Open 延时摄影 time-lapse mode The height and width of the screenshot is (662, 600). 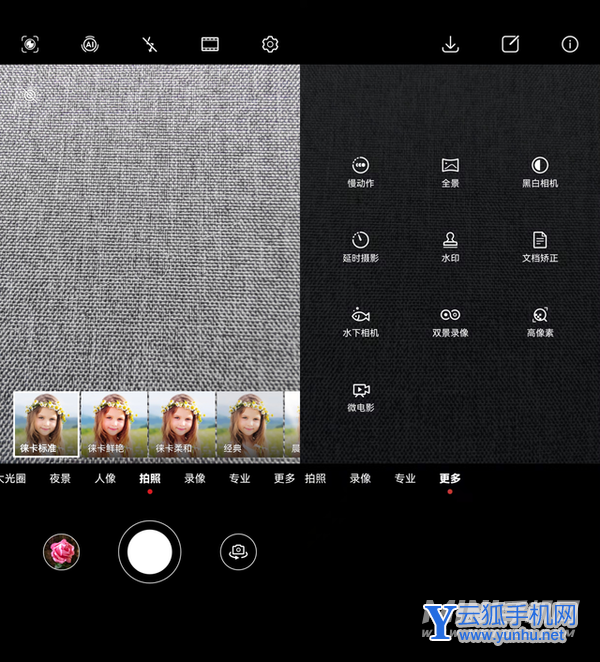(x=360, y=245)
